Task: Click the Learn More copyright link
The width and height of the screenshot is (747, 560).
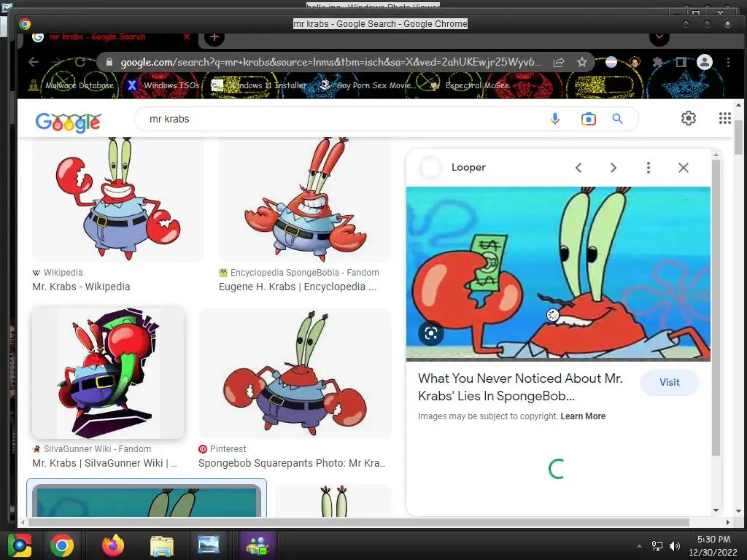Action: (583, 416)
